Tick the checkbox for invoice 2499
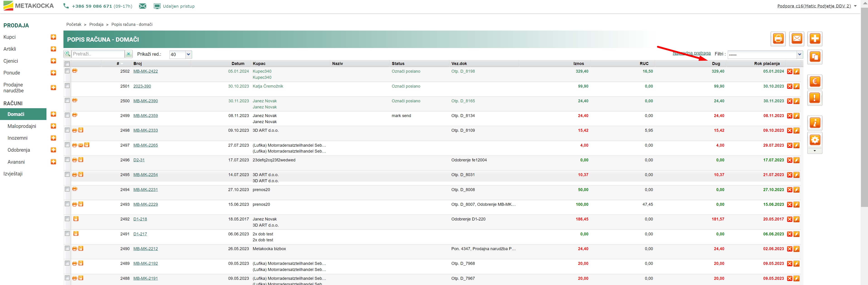 point(67,115)
